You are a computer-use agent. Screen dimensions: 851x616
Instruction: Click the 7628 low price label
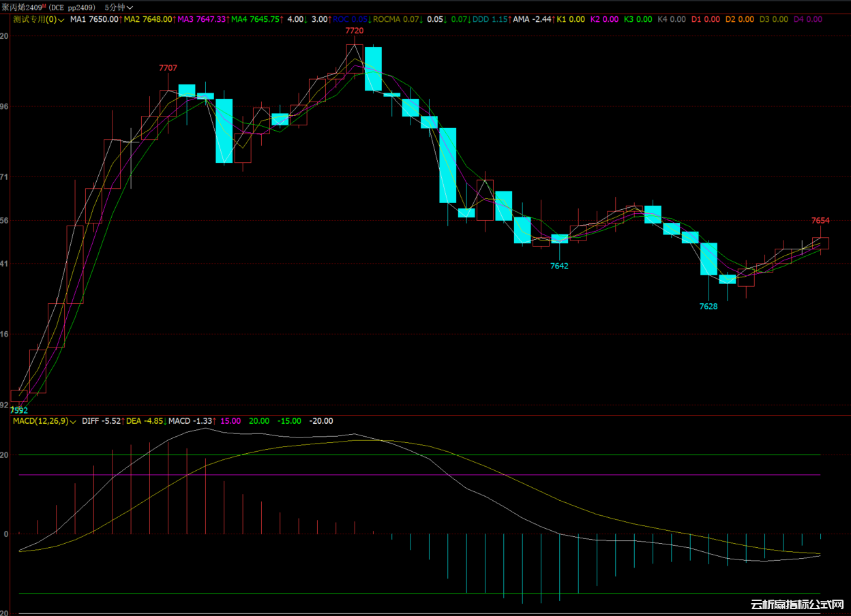pos(708,307)
